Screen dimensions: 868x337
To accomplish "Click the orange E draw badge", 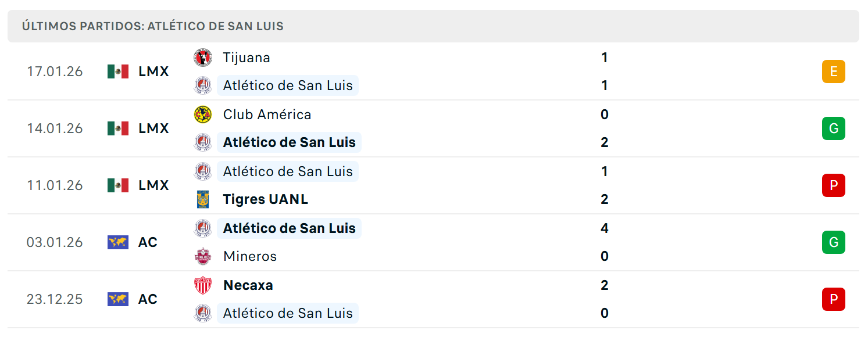I will tap(833, 71).
